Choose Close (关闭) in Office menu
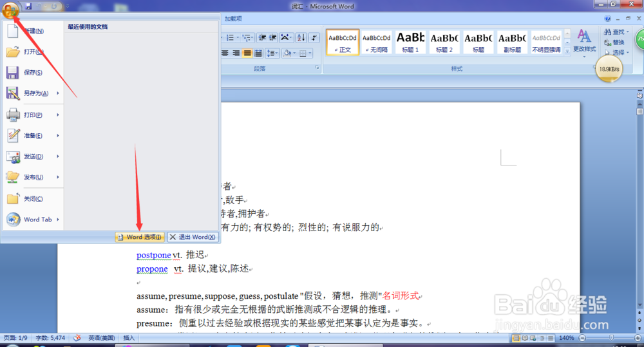The height and width of the screenshot is (347, 644). point(32,199)
